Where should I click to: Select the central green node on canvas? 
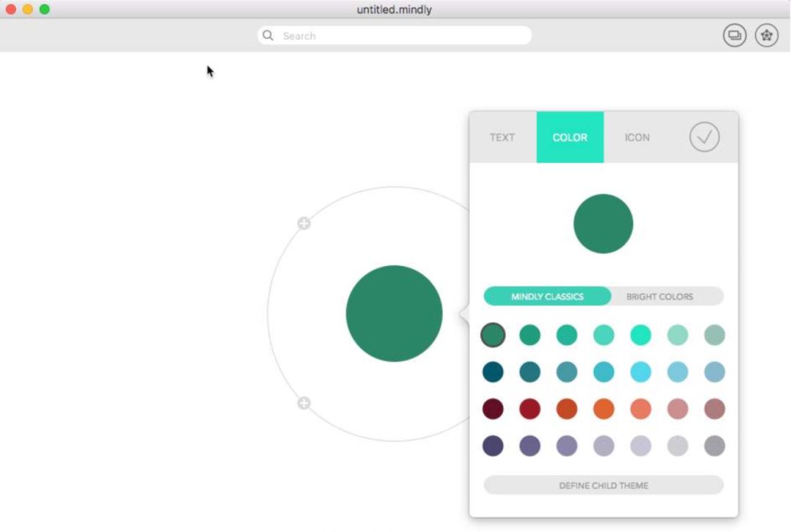(x=394, y=314)
